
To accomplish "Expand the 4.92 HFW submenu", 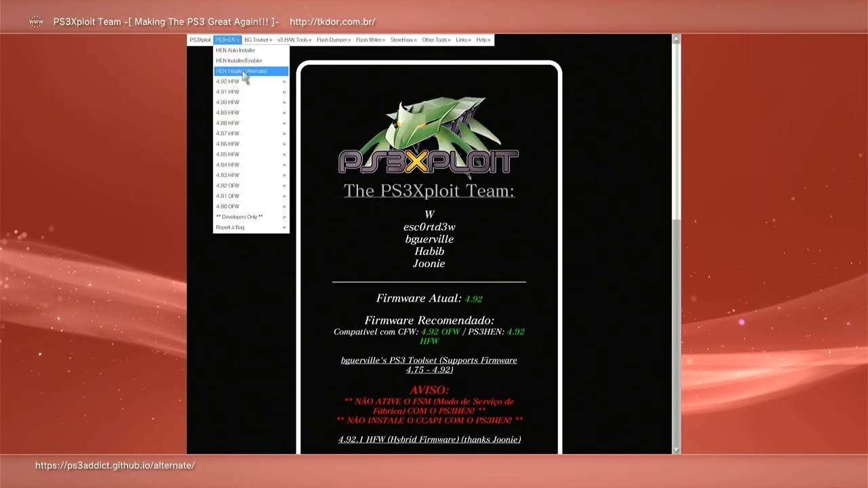I will (x=251, y=81).
